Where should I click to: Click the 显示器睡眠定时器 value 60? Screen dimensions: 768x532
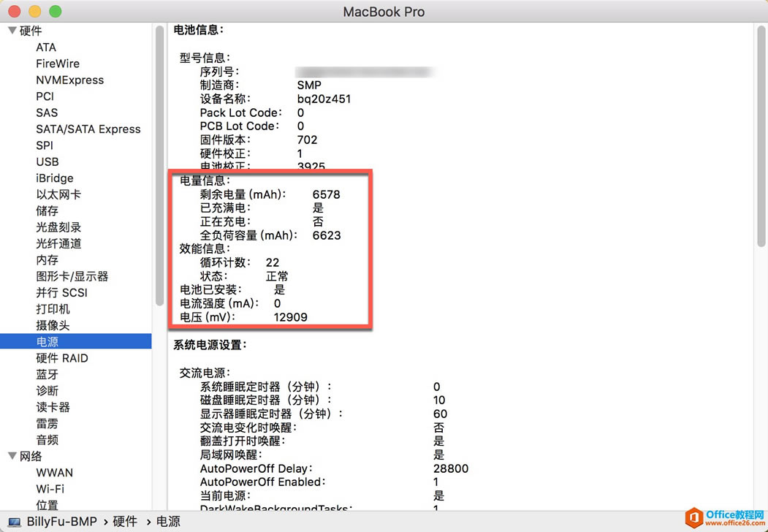pos(441,414)
